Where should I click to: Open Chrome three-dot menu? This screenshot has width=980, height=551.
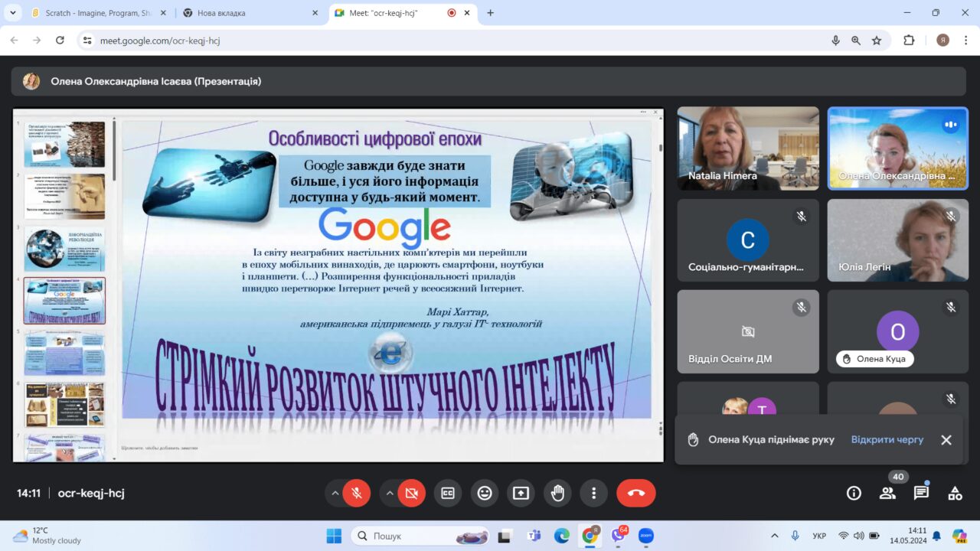click(965, 40)
